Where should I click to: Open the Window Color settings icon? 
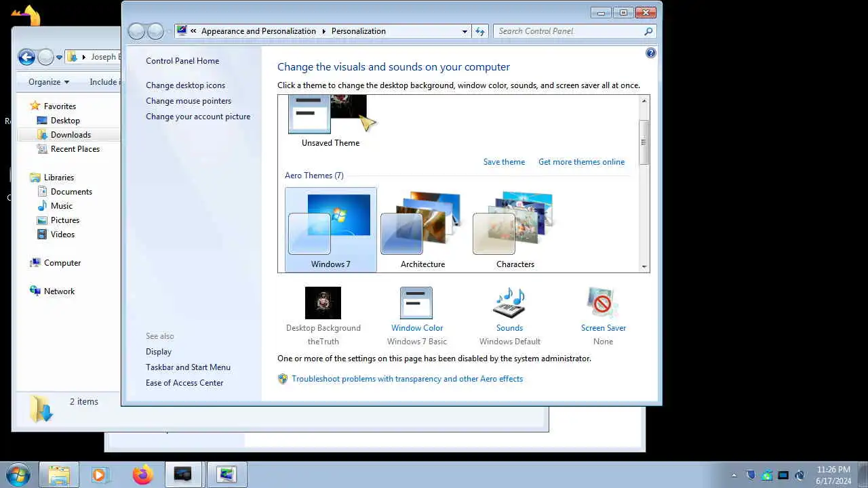click(416, 303)
